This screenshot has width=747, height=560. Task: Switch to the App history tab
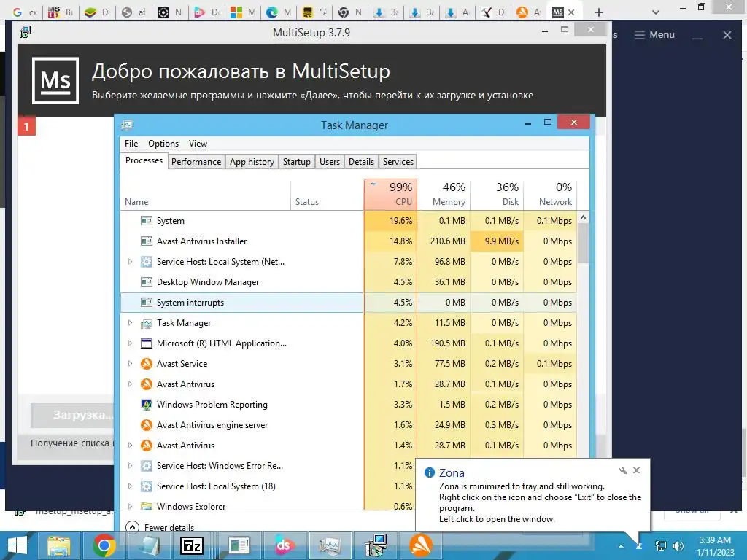click(252, 162)
